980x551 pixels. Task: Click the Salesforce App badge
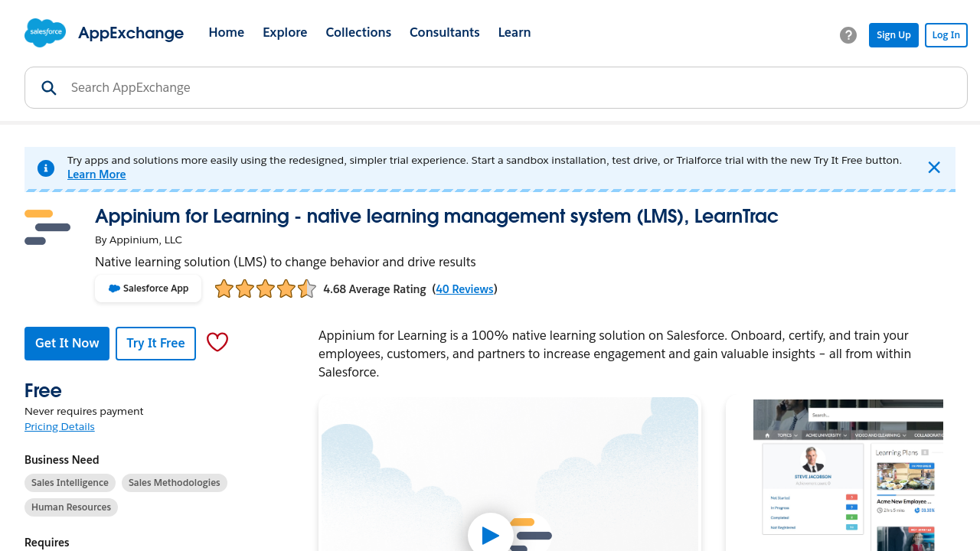(x=149, y=289)
